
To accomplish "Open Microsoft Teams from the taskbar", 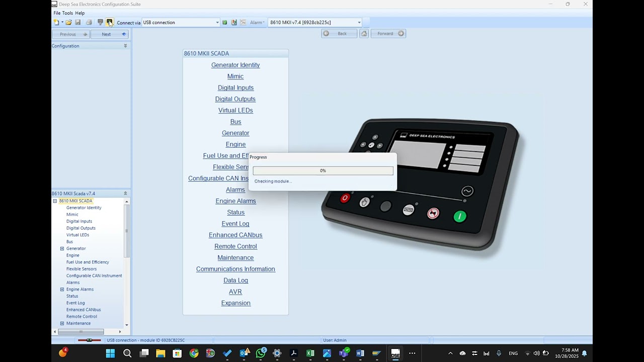I will [x=344, y=353].
